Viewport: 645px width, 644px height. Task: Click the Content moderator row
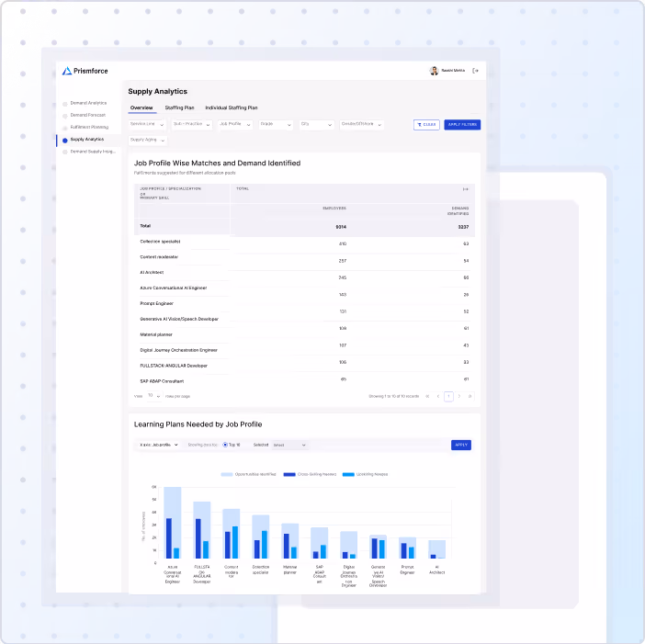click(304, 259)
